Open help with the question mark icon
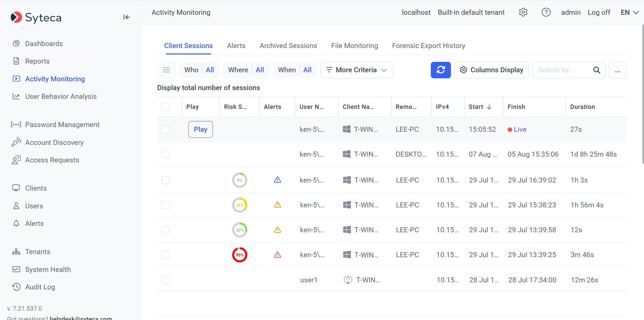644x320 pixels. (x=546, y=12)
